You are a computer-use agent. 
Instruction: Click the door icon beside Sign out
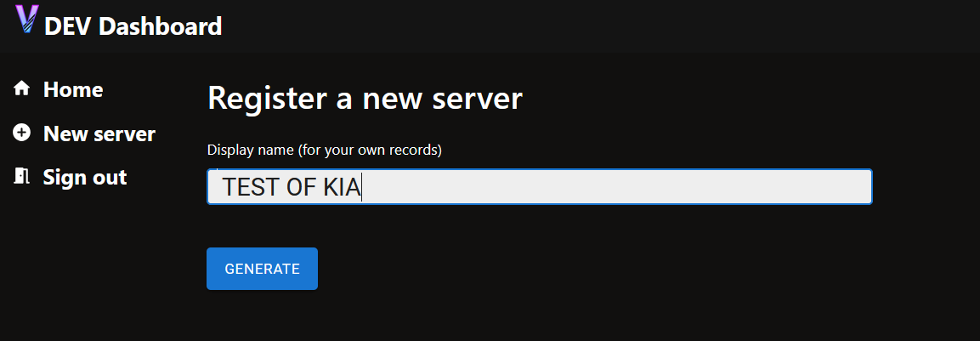(x=22, y=176)
